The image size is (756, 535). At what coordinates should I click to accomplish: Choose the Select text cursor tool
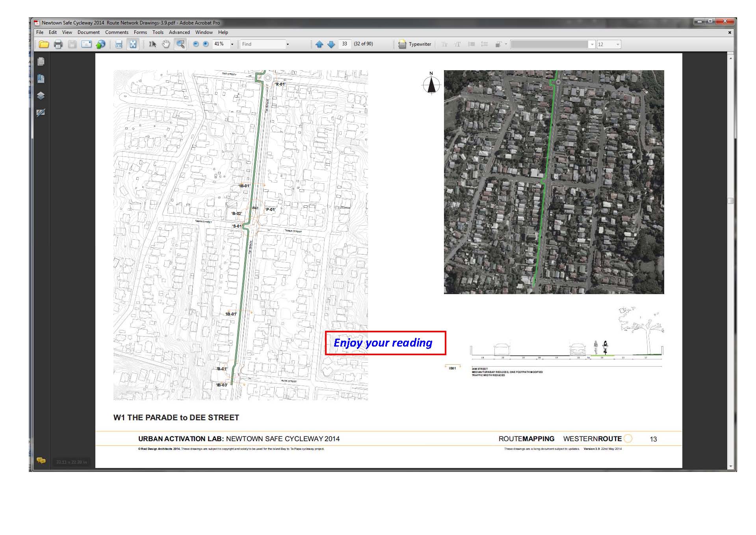pos(152,44)
